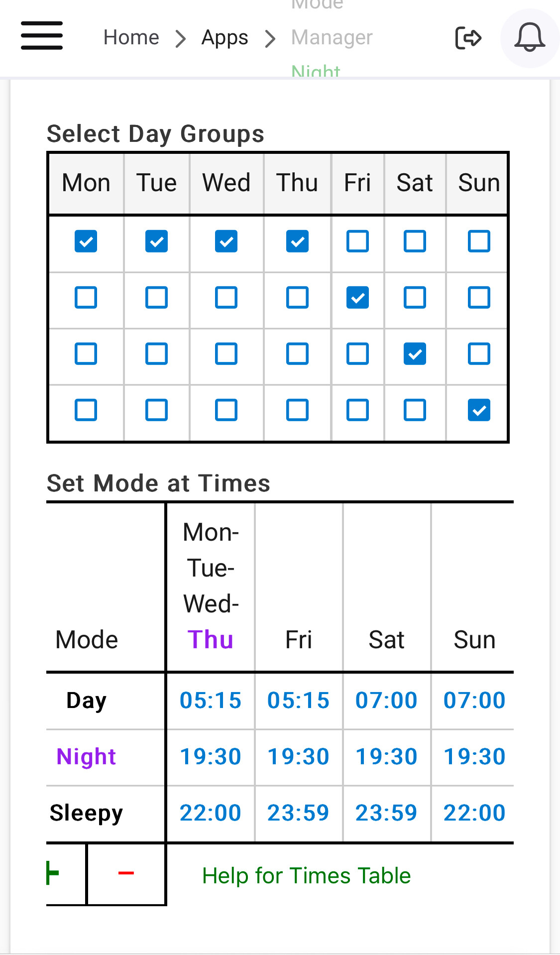Change Day time for Sunday
Screen dimensions: 560x955
pyautogui.click(x=474, y=700)
